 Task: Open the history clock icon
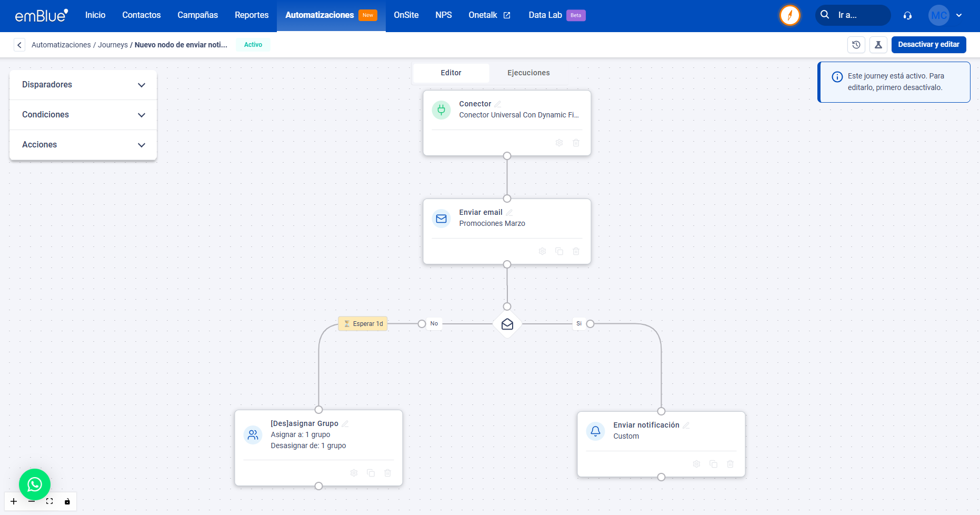coord(856,45)
